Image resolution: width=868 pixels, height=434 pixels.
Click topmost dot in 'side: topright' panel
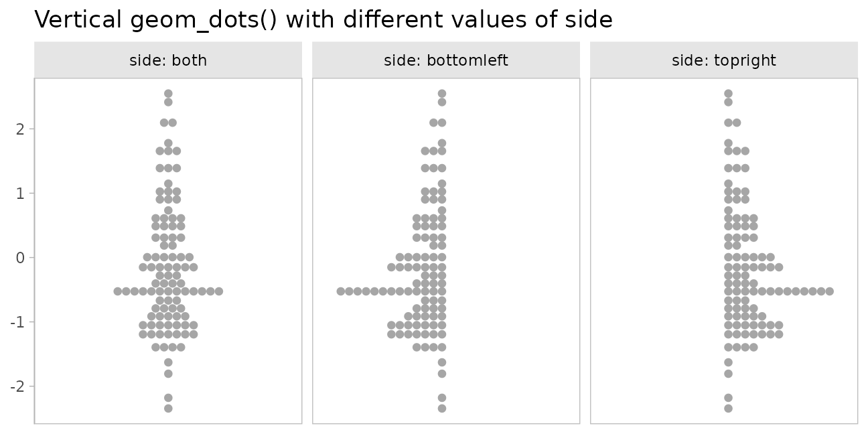coord(728,94)
